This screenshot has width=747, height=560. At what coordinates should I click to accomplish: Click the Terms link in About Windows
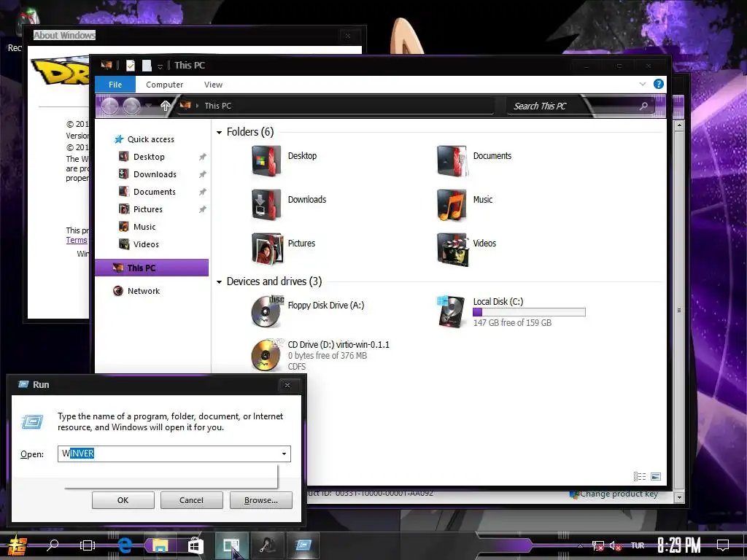tap(77, 240)
